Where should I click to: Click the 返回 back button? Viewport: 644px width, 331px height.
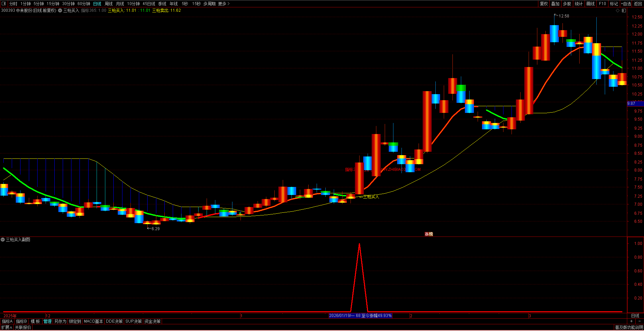[638, 4]
